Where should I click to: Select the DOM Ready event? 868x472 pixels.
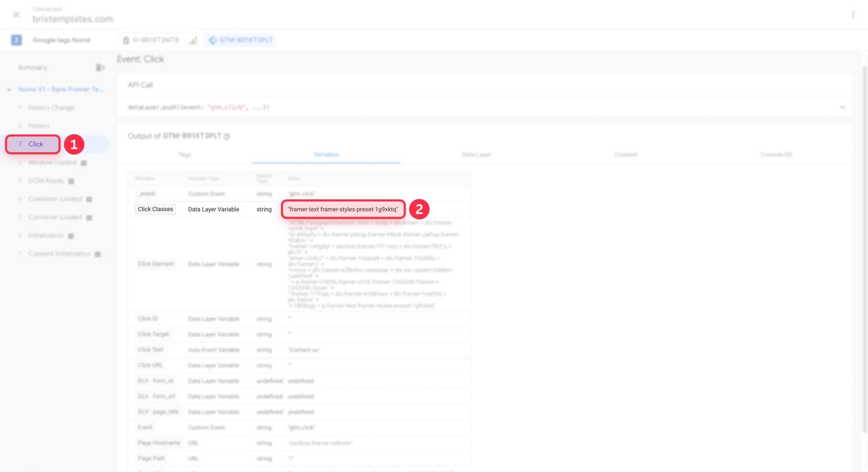tap(46, 181)
